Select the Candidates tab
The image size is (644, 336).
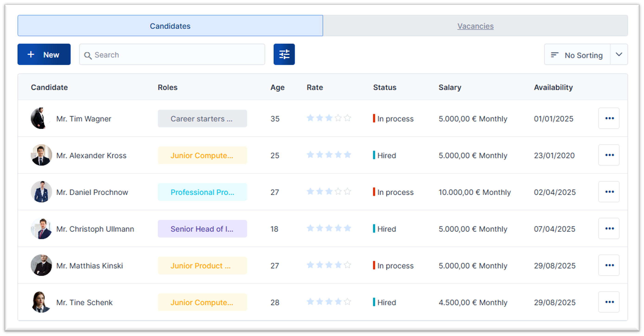click(x=170, y=26)
